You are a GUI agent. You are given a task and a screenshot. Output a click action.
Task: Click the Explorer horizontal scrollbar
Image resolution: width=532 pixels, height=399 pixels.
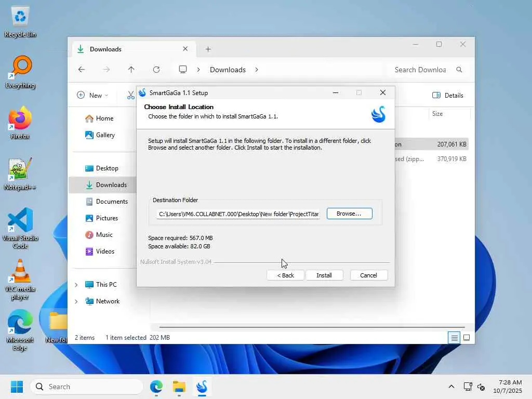[312, 327]
